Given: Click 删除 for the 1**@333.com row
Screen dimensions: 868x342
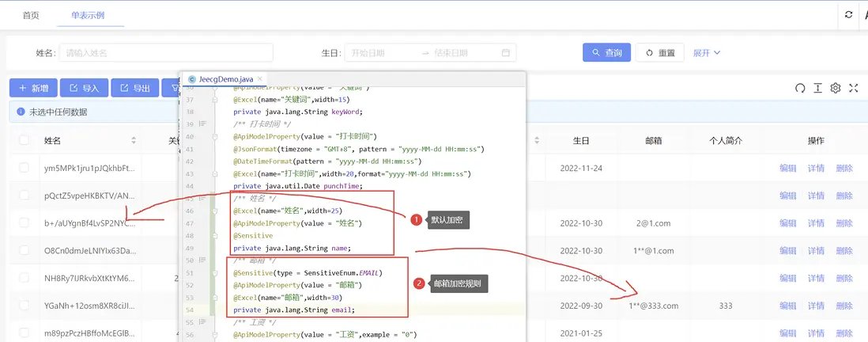Looking at the screenshot, I should point(844,306).
